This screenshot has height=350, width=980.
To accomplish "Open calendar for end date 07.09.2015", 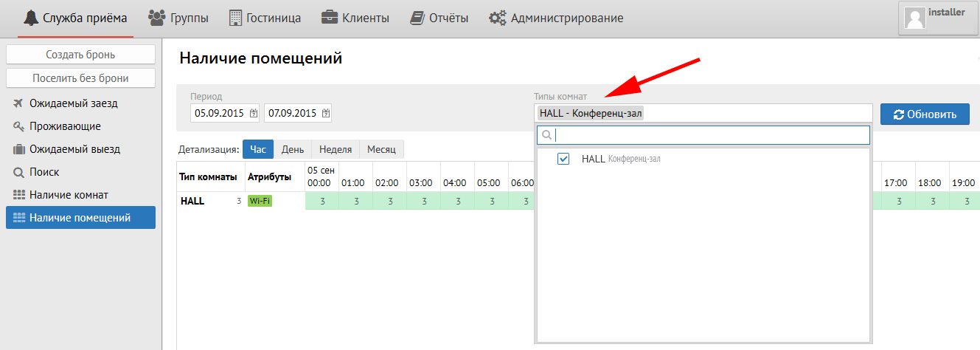I will point(326,113).
